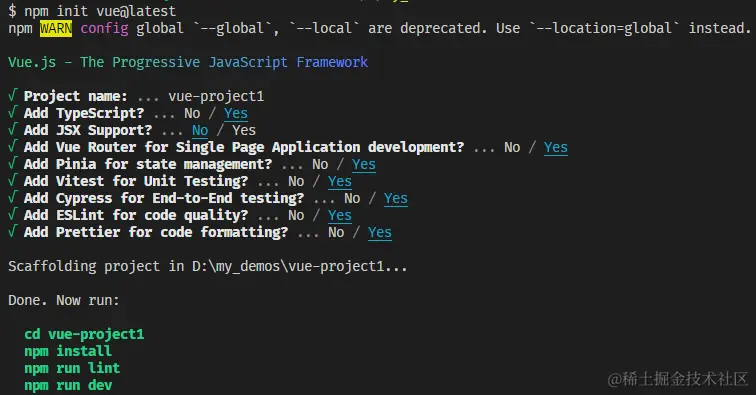Click the npm run dev command

point(68,385)
